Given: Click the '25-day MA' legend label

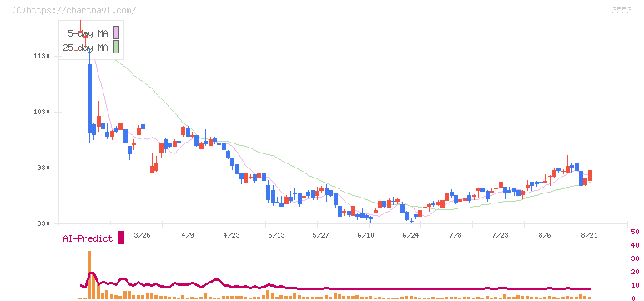Looking at the screenshot, I should coord(85,48).
